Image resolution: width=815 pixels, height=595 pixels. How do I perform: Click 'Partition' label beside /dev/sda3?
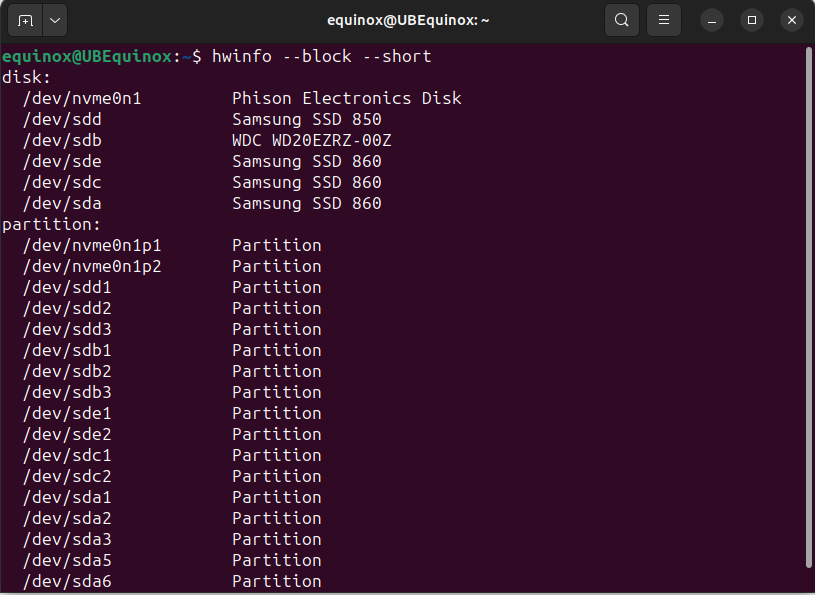(277, 539)
